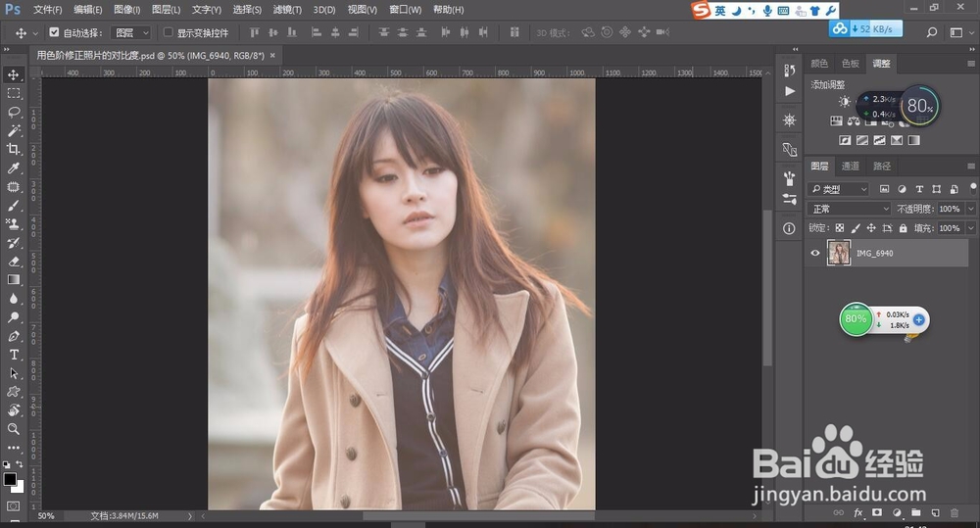Select the Magic Wand tool
Screen dimensions: 980x528
click(x=13, y=130)
